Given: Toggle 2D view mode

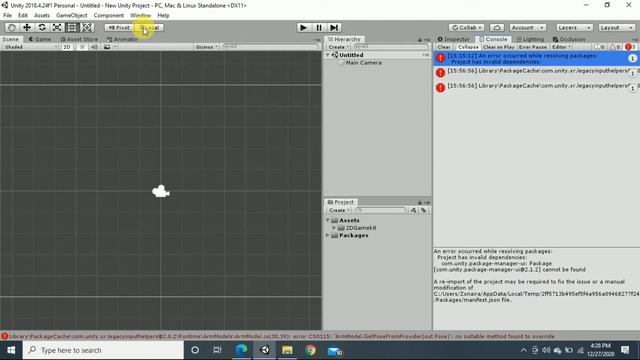Looking at the screenshot, I should 67,47.
